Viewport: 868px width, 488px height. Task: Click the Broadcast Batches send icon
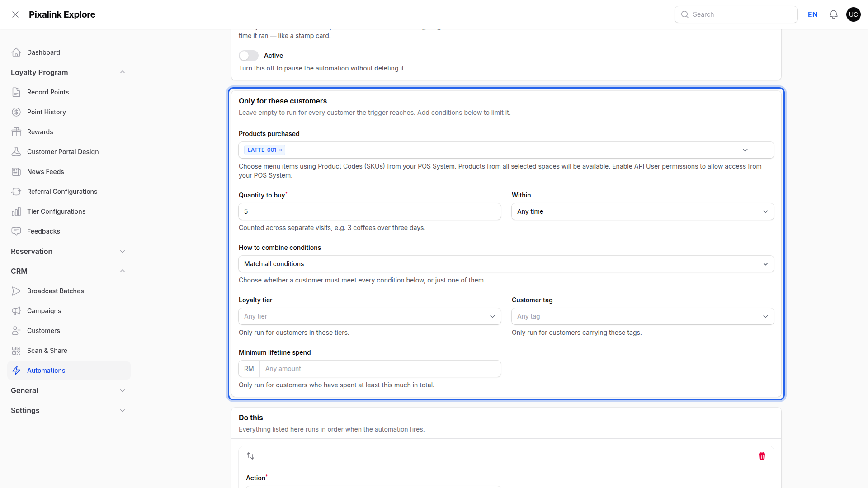pyautogui.click(x=16, y=291)
